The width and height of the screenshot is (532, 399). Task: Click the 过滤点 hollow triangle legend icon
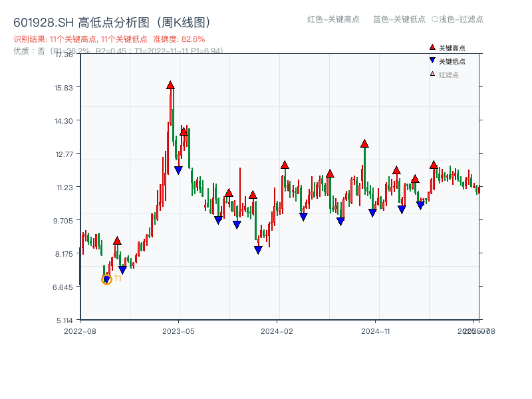(x=431, y=75)
